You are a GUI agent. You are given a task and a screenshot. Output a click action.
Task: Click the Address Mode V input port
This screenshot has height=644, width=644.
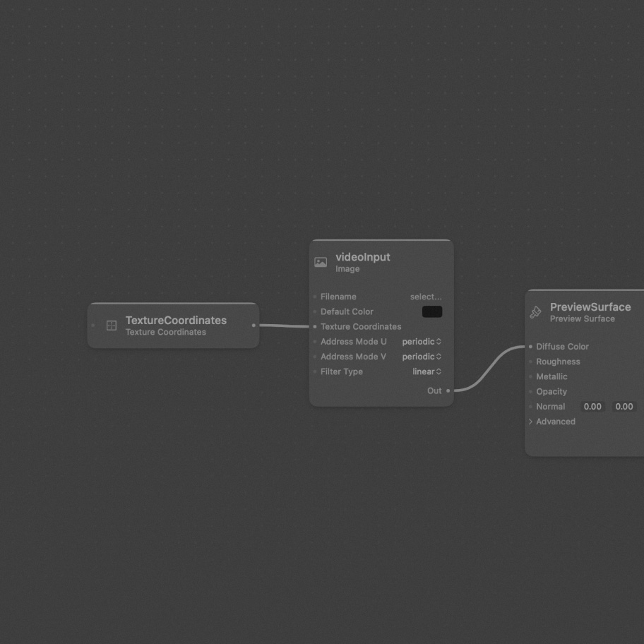(315, 357)
